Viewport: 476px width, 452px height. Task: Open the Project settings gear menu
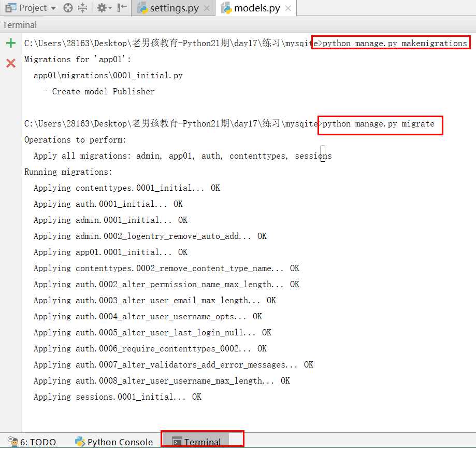click(x=104, y=8)
